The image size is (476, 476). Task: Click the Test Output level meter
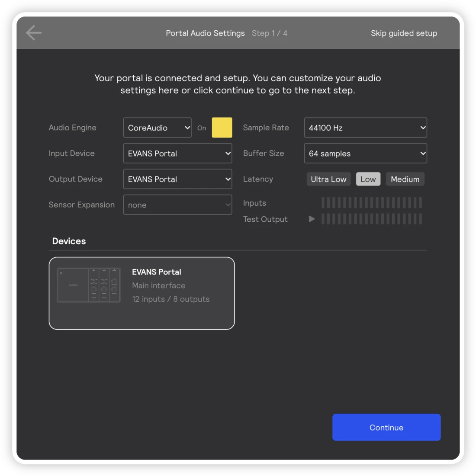372,219
